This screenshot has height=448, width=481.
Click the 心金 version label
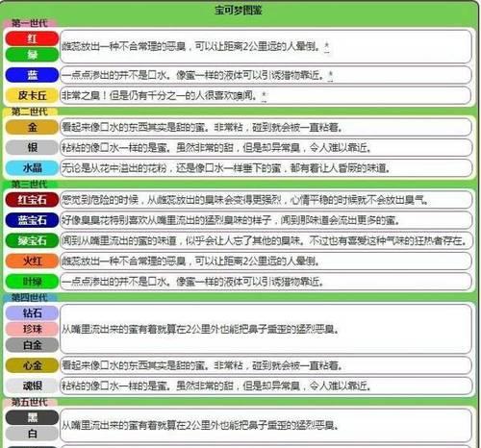32,365
